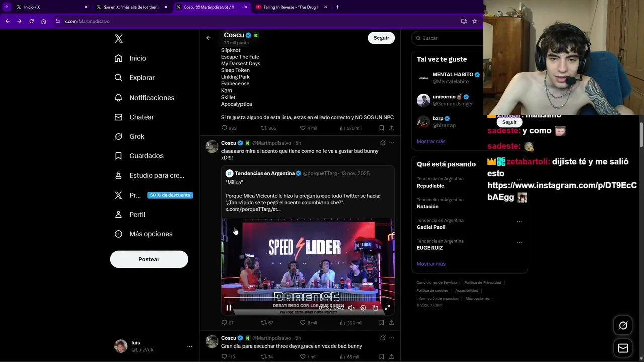Image resolution: width=644 pixels, height=362 pixels.
Task: Open Estudio para creadores in the sidebar
Action: (x=149, y=175)
